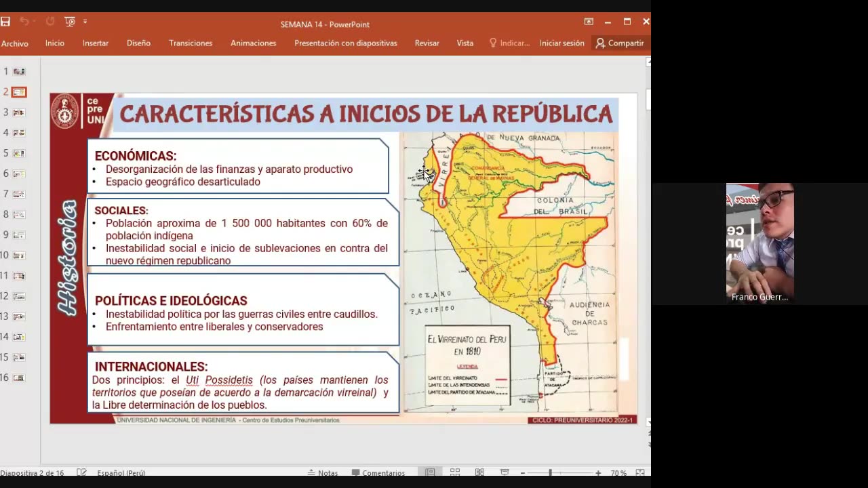The width and height of the screenshot is (868, 488).
Task: Click the zoom out minus button
Action: [x=522, y=472]
